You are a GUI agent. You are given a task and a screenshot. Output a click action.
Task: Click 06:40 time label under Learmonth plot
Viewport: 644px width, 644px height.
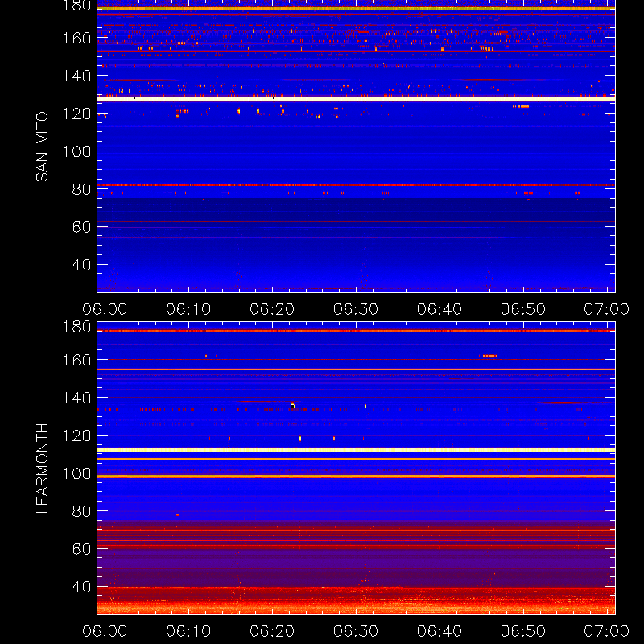click(440, 631)
